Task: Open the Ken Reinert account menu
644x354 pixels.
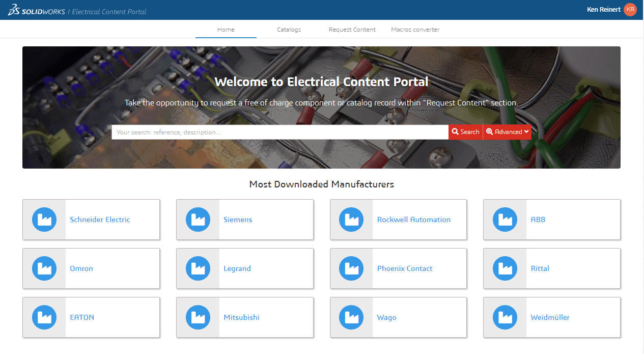Action: [604, 10]
